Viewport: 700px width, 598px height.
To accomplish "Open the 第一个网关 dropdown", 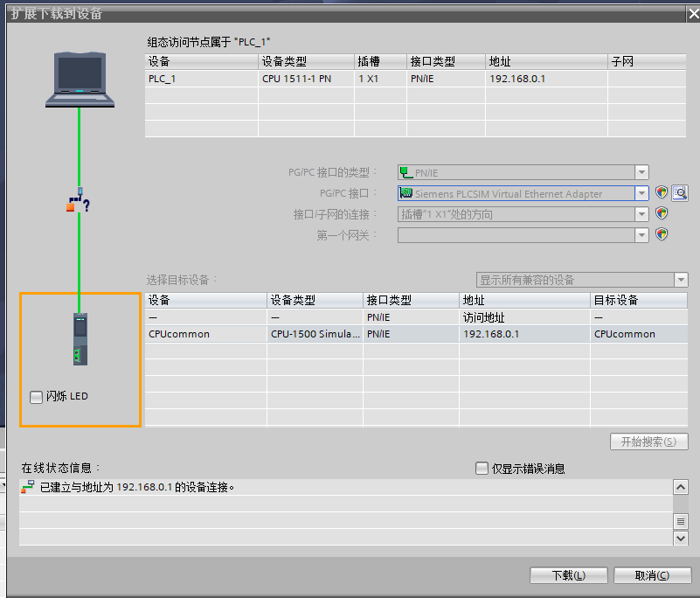I will click(x=641, y=235).
